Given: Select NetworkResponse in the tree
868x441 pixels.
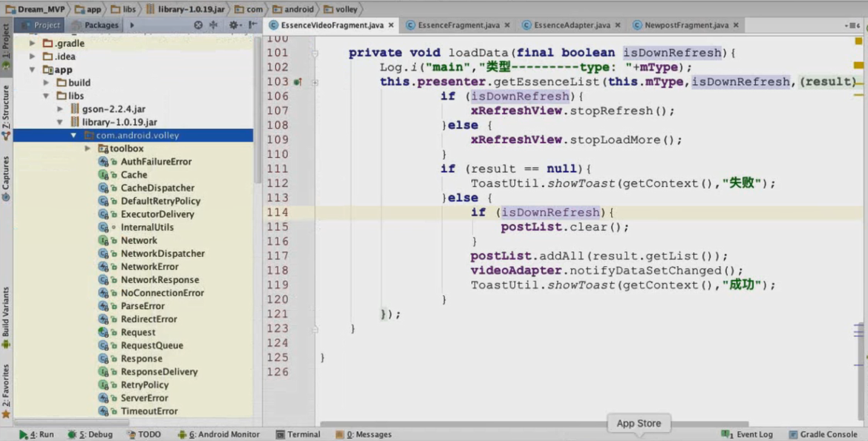Looking at the screenshot, I should 160,280.
